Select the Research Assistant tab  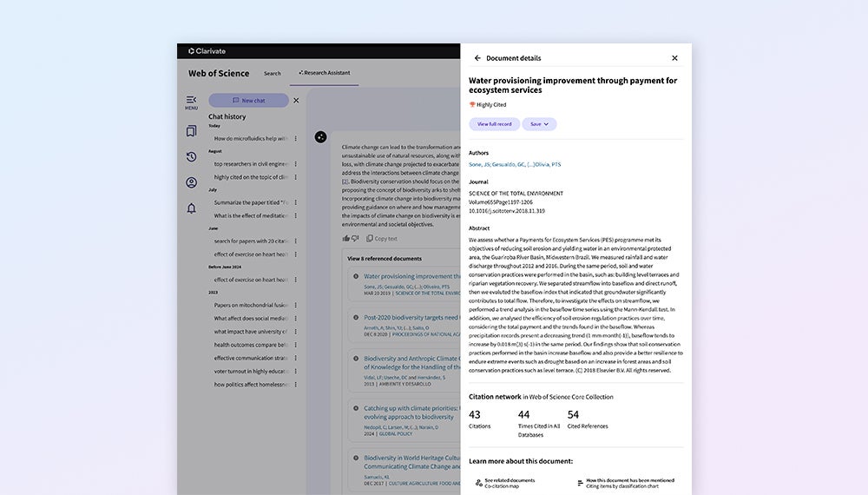[x=324, y=74]
